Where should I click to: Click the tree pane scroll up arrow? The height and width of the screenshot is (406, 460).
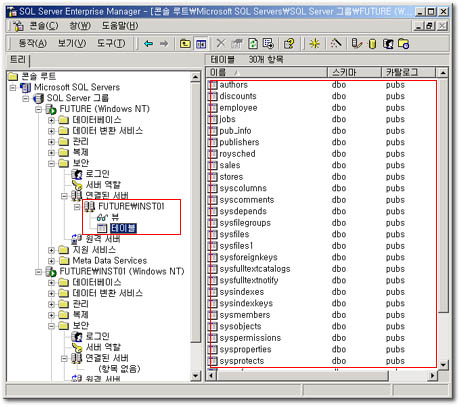(196, 77)
